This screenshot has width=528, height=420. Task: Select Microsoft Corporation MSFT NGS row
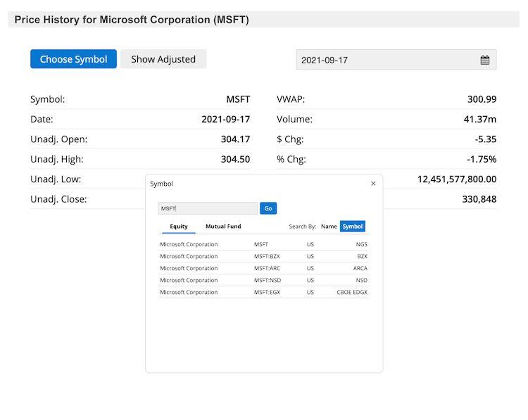(x=263, y=245)
